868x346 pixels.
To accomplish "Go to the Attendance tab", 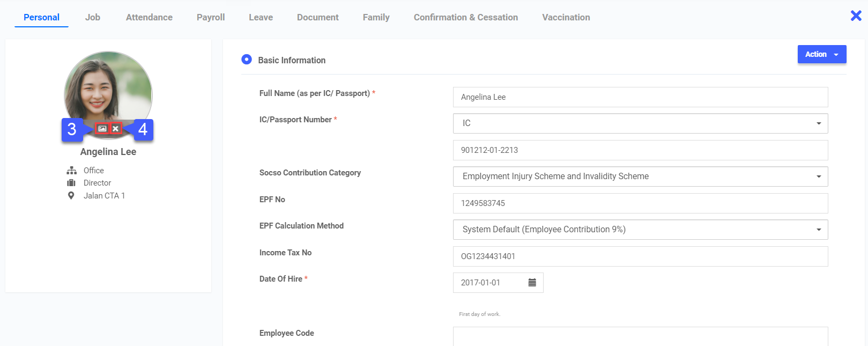I will click(149, 17).
